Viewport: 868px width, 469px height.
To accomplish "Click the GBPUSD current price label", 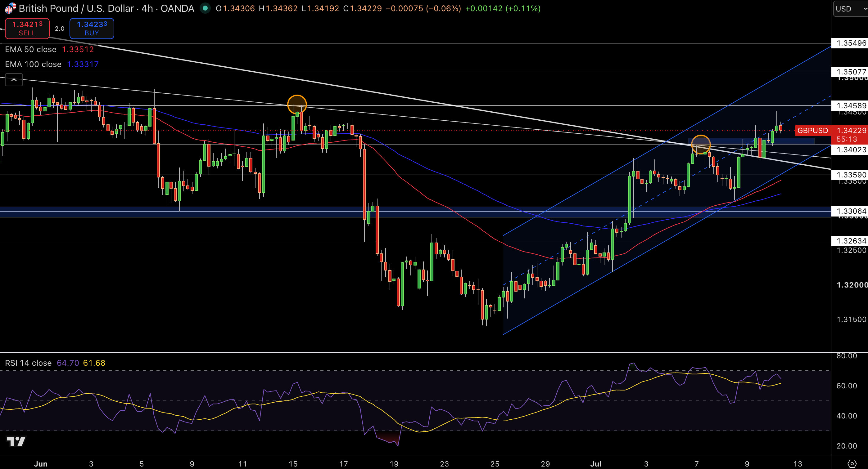I will (812, 130).
